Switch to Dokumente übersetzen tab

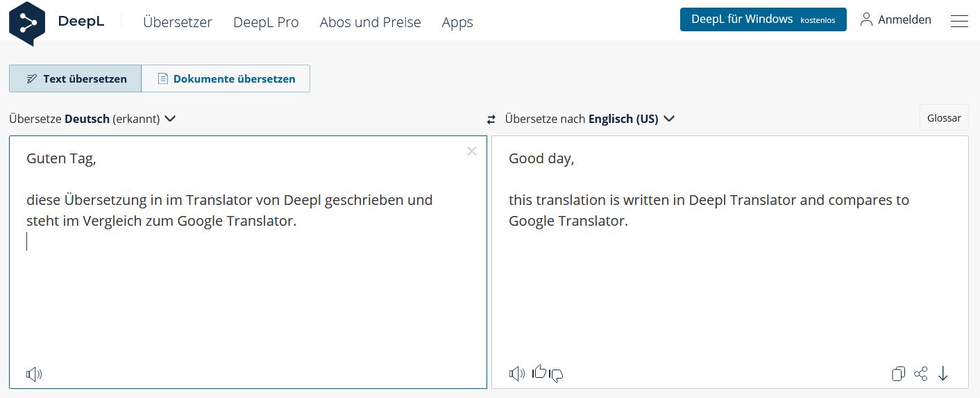226,78
